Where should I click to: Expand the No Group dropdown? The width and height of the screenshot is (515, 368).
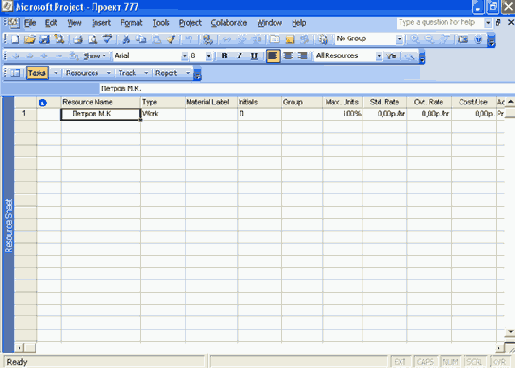[x=399, y=39]
